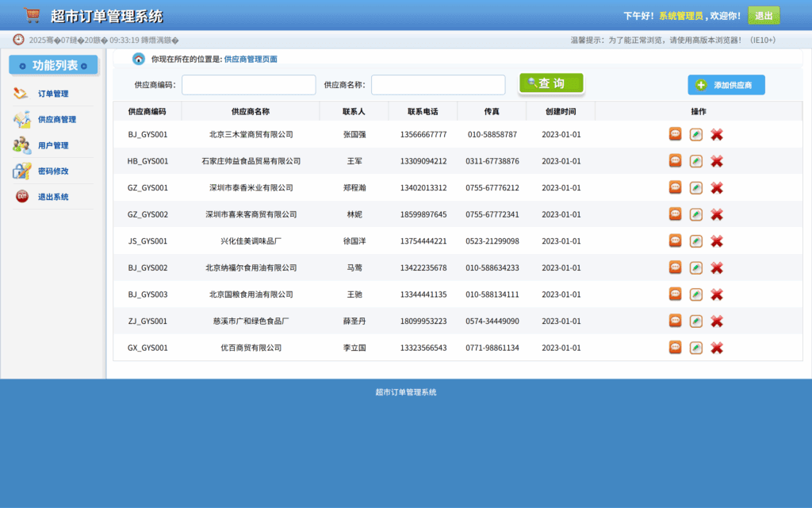Click the 供应商管理 sidebar icon
Viewport: 812px width, 508px height.
[22, 118]
